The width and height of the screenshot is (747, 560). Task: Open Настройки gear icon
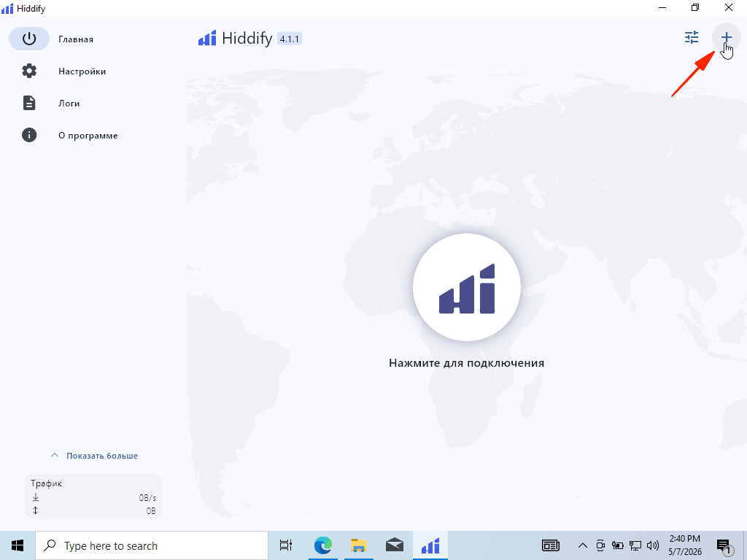point(29,71)
